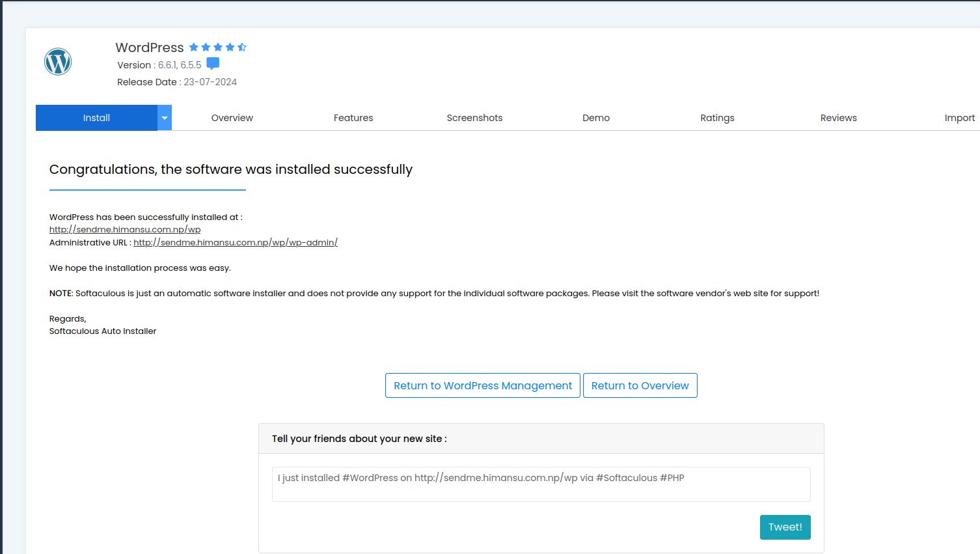980x554 pixels.
Task: Click Return to WordPress Management button
Action: 483,385
